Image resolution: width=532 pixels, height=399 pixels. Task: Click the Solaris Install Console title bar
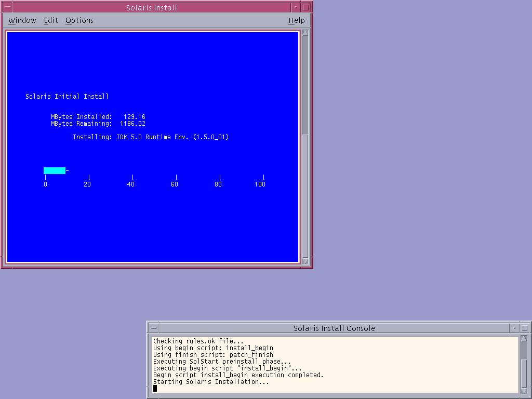pyautogui.click(x=334, y=328)
